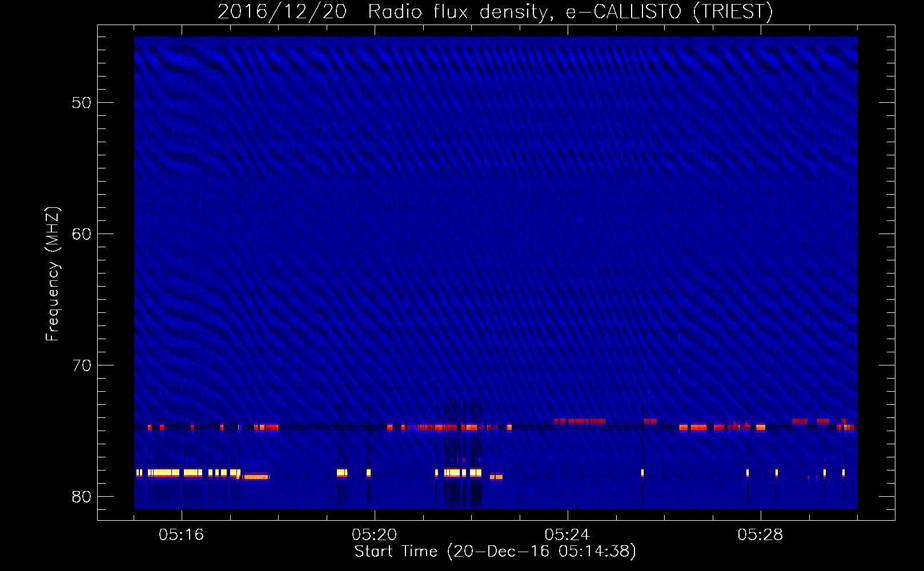This screenshot has height=571, width=924.
Task: Click the '50' frequency tick label
Action: click(x=82, y=103)
